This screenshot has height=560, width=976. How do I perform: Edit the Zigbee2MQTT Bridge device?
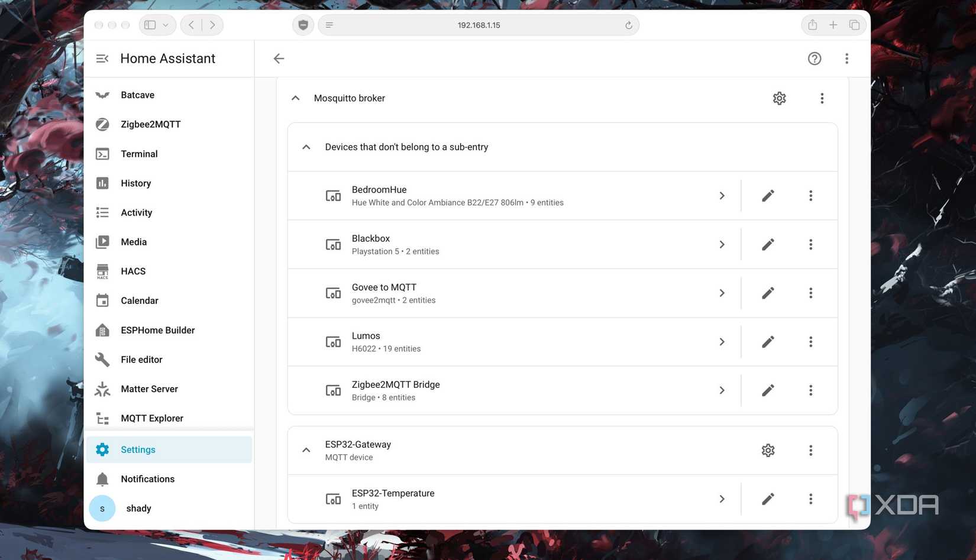pos(768,390)
